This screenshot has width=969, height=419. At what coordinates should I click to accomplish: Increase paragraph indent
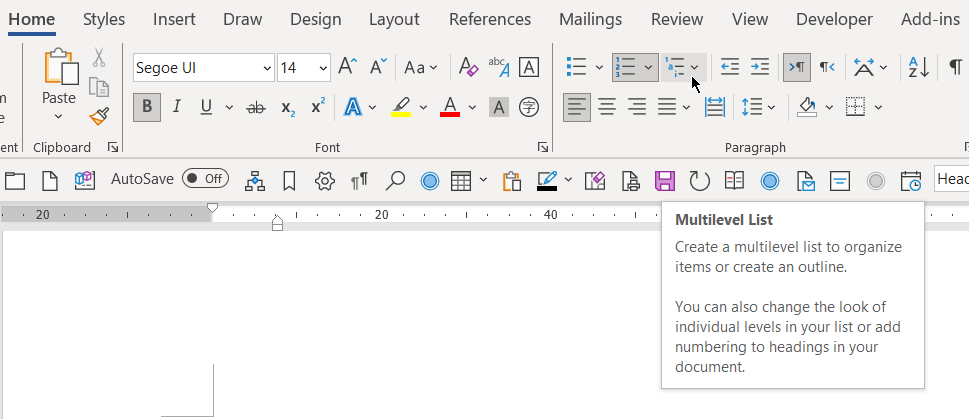[760, 67]
